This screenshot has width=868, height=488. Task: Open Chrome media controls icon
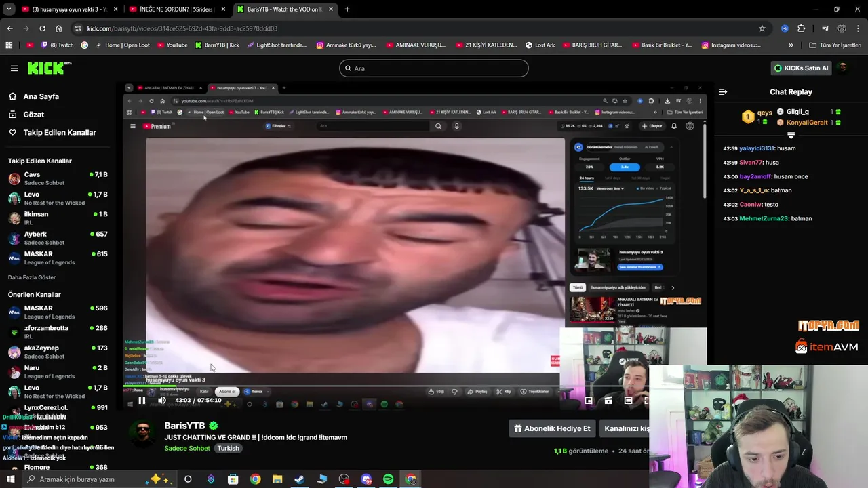tap(825, 28)
